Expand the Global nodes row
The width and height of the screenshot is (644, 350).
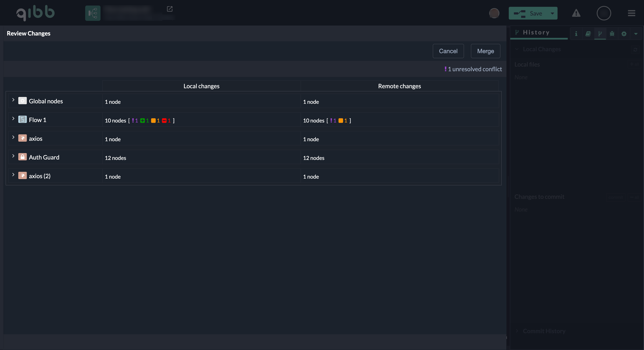[x=13, y=100]
